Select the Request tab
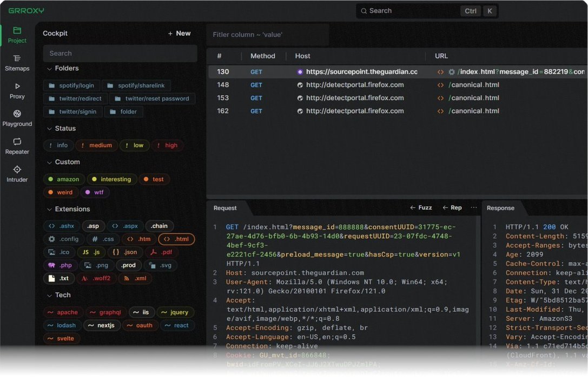 click(225, 208)
